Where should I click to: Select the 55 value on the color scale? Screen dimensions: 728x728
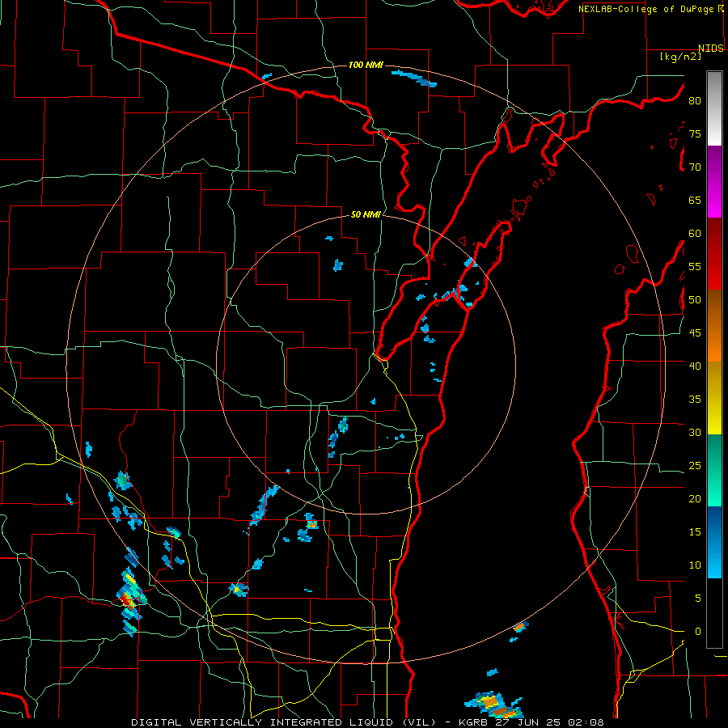(x=695, y=266)
